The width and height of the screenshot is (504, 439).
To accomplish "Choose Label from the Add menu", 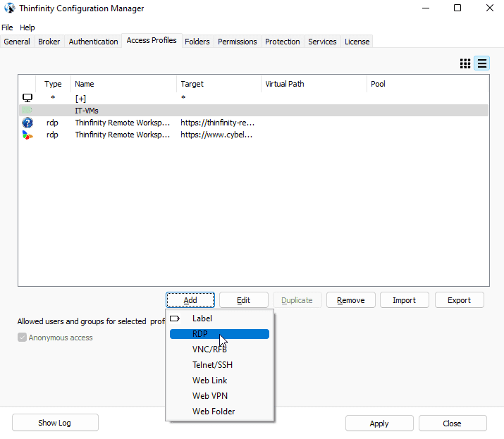I will 219,319.
